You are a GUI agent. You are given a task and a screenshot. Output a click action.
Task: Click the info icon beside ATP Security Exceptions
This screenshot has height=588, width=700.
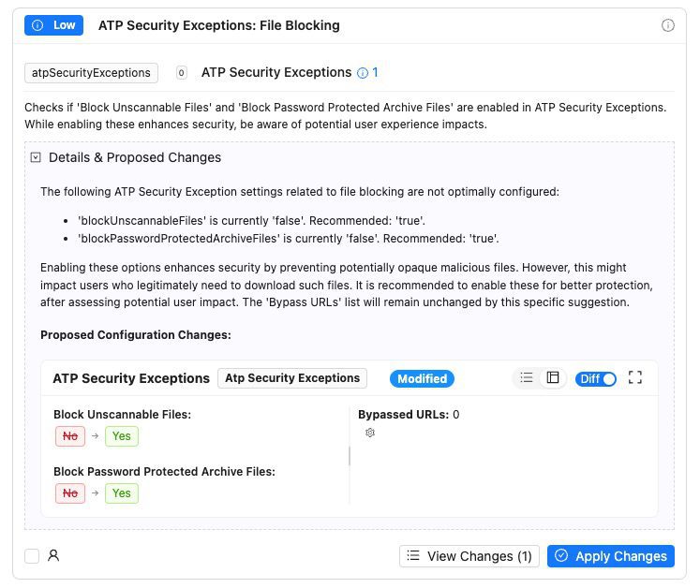click(x=362, y=73)
